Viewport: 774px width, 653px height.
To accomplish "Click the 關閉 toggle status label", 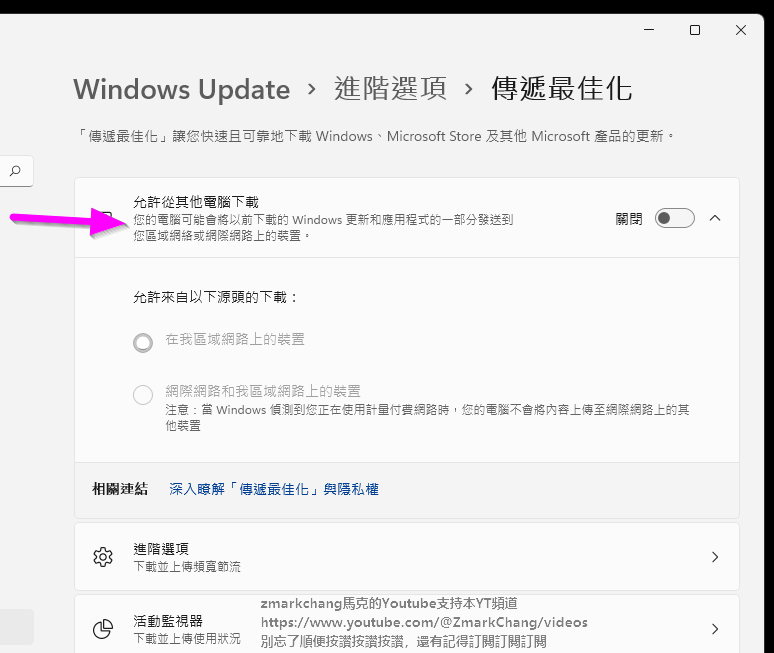I will coord(629,219).
